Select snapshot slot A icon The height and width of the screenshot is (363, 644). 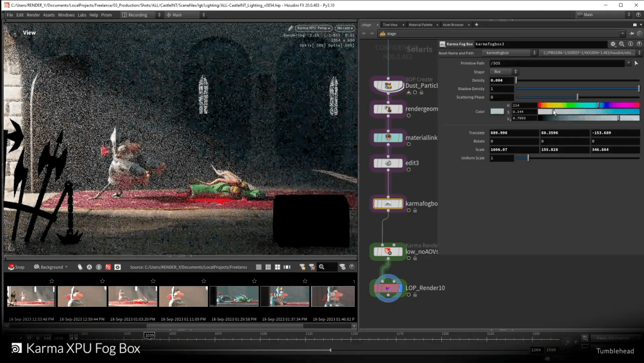(89, 267)
